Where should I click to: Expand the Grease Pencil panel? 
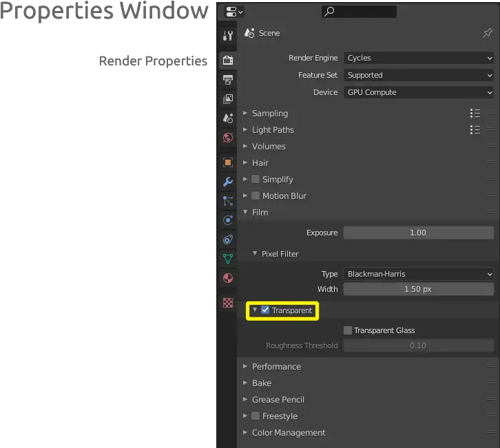(x=245, y=399)
